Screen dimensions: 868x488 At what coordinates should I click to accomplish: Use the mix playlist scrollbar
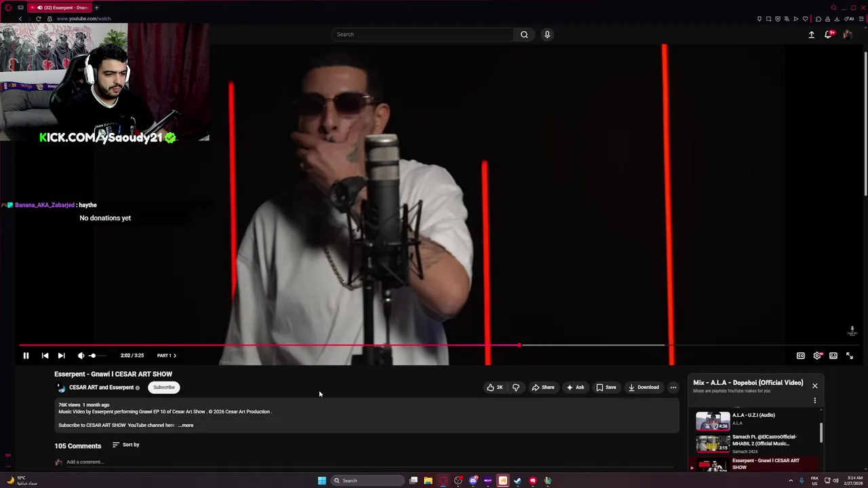(821, 432)
